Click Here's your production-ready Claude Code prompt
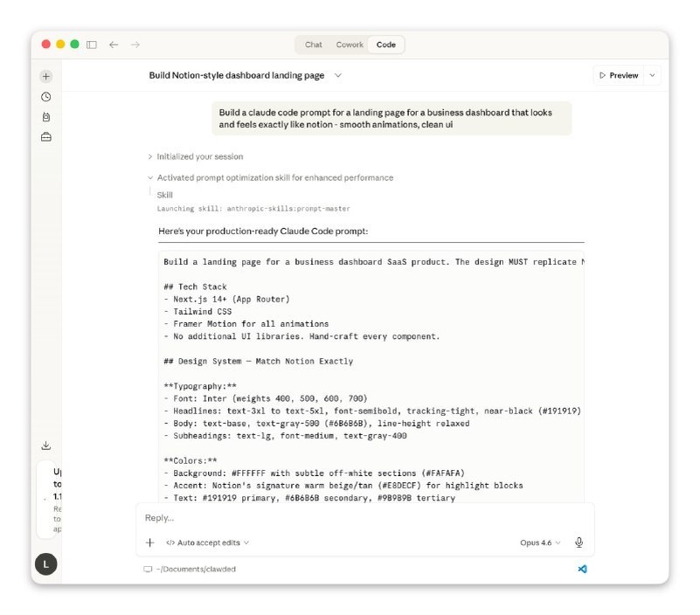The width and height of the screenshot is (700, 615). coord(263,231)
